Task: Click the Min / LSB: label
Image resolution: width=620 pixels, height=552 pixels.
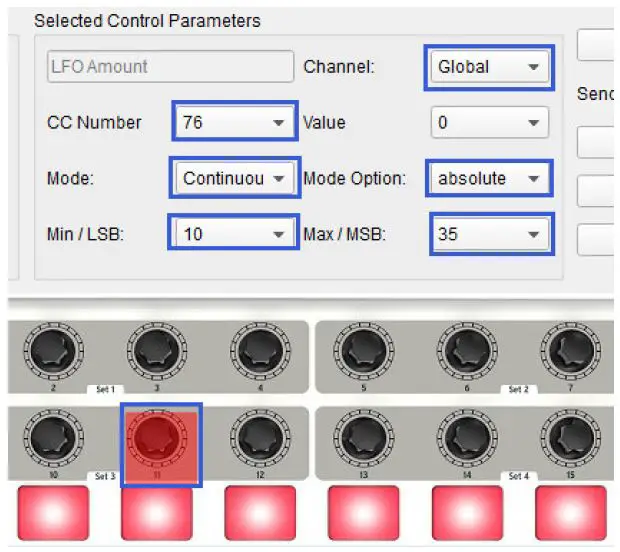Action: [x=85, y=234]
